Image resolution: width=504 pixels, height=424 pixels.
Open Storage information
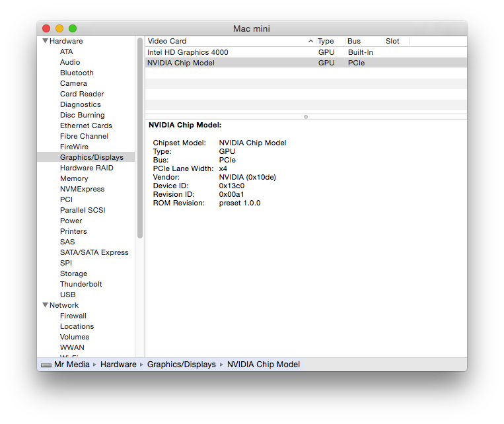(x=73, y=273)
